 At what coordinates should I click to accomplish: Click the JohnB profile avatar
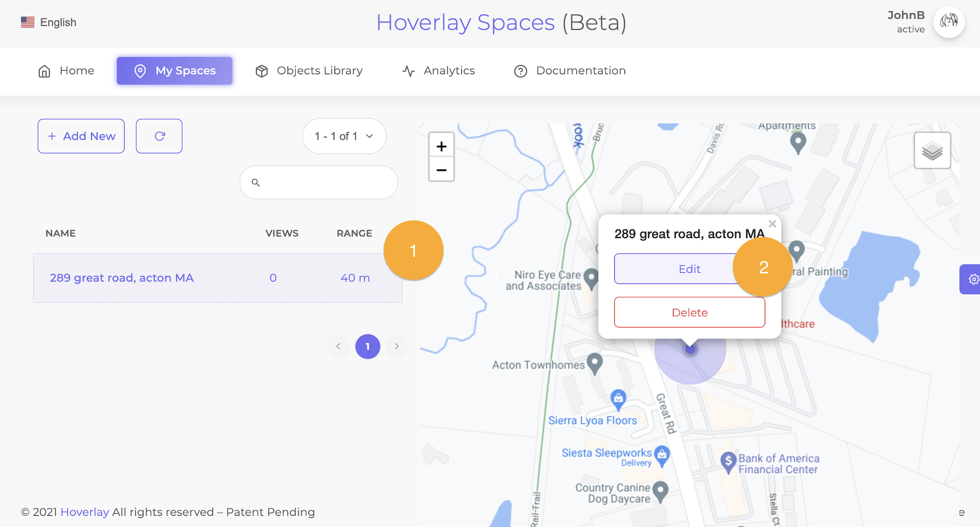[x=949, y=22]
